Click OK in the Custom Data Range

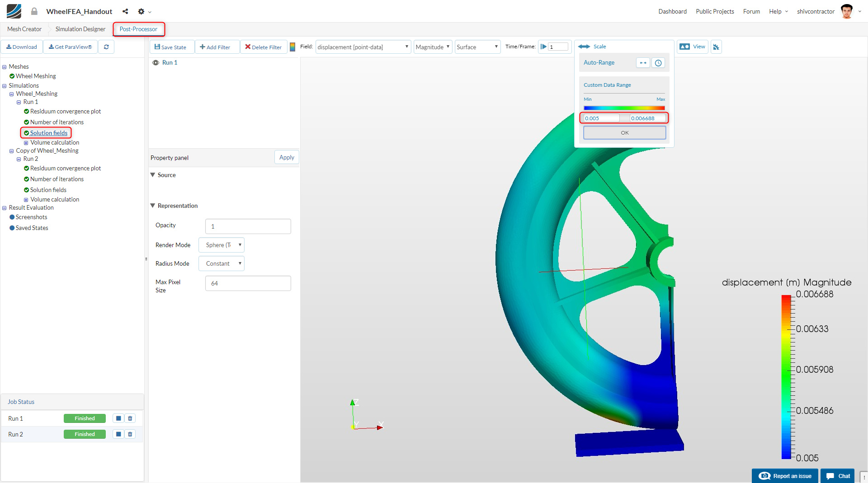624,133
